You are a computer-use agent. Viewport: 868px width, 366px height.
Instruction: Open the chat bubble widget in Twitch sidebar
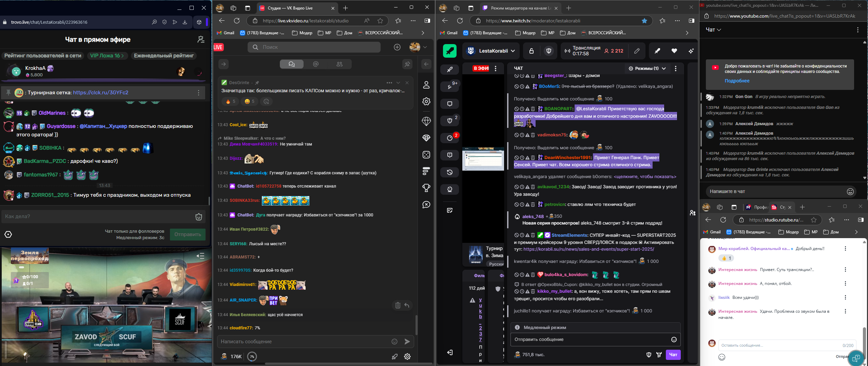[450, 103]
